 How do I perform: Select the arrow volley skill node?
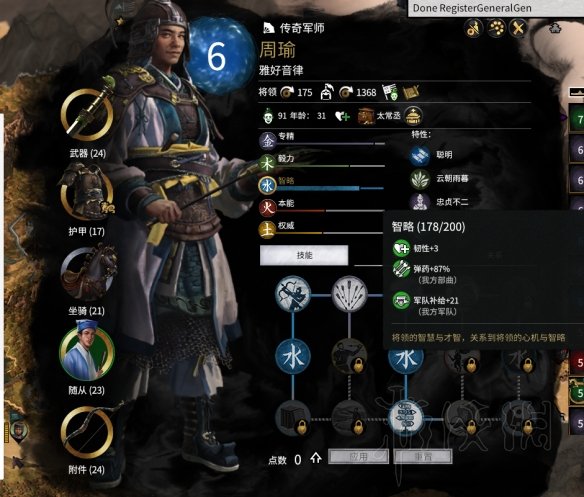pyautogui.click(x=349, y=294)
